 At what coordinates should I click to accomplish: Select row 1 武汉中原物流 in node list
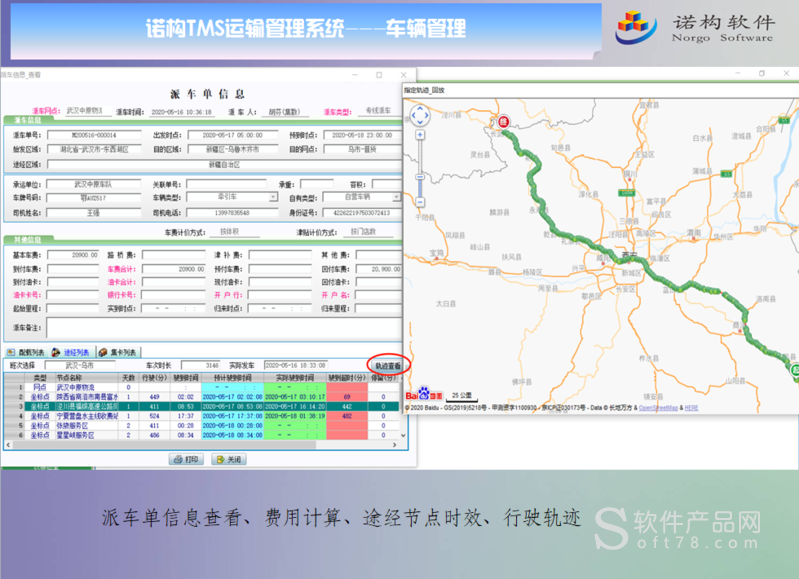coord(201,387)
